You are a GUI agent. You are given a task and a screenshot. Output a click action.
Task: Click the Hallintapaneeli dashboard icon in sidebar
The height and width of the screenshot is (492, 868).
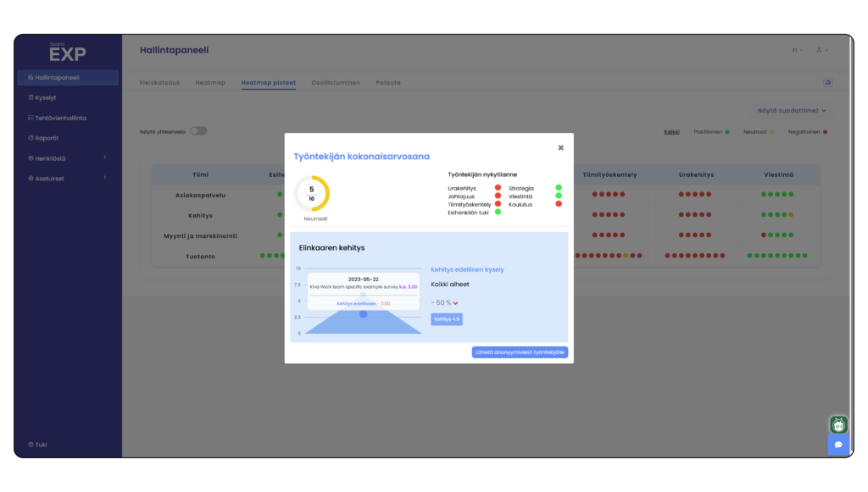(31, 77)
